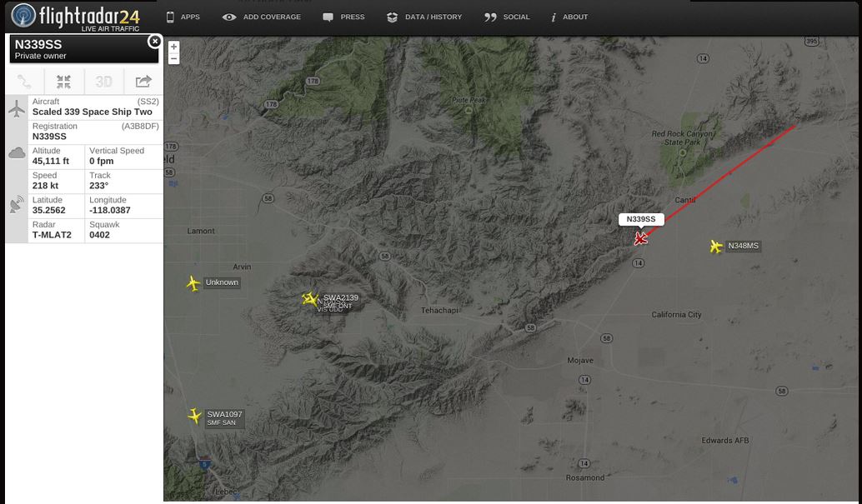Viewport: 862px width, 504px height.
Task: Click the flightradar24 logo
Action: [x=76, y=17]
